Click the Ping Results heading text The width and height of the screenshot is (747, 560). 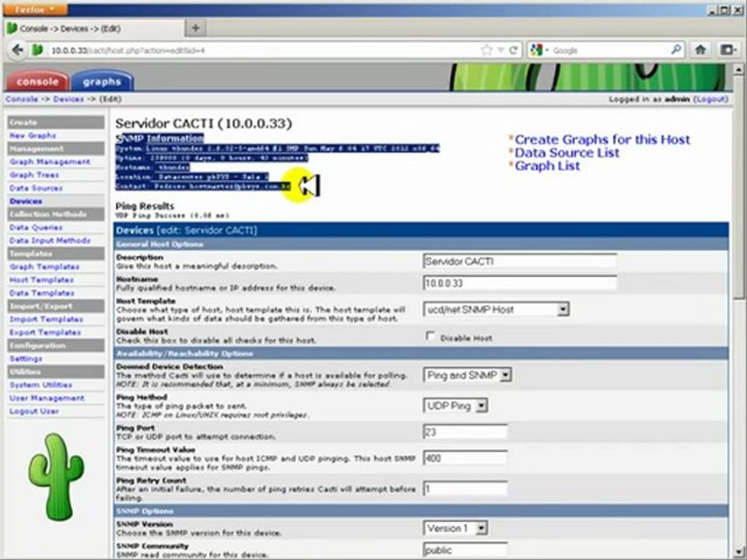click(145, 206)
